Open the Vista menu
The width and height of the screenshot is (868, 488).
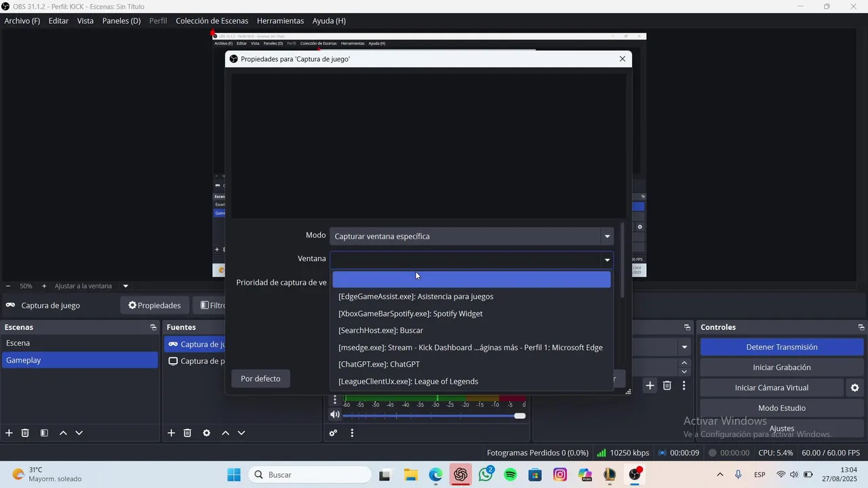(85, 21)
